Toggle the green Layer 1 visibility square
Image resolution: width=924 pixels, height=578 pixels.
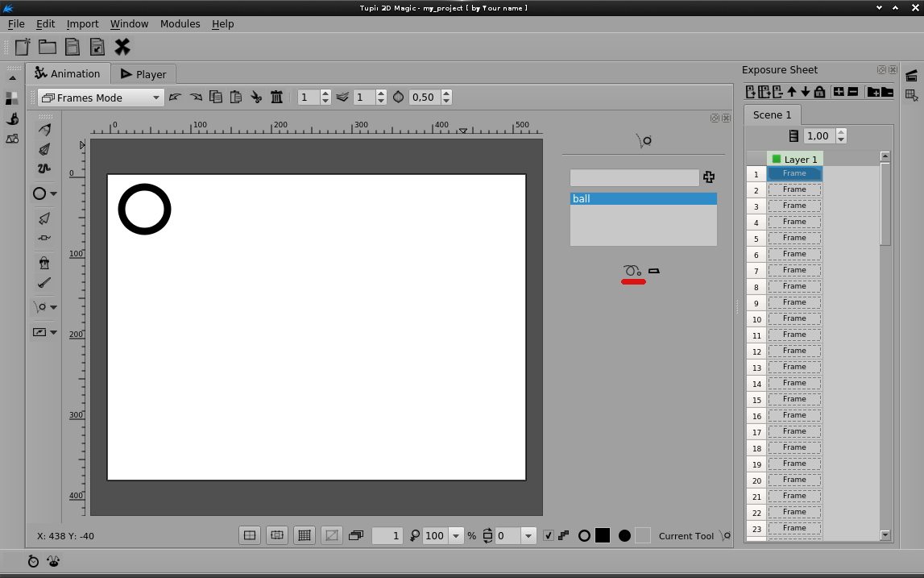pyautogui.click(x=777, y=159)
